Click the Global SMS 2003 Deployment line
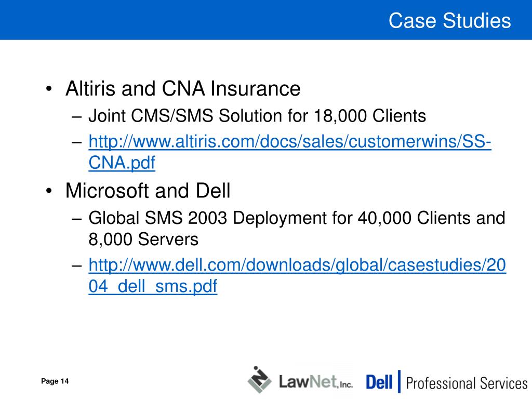 [297, 218]
